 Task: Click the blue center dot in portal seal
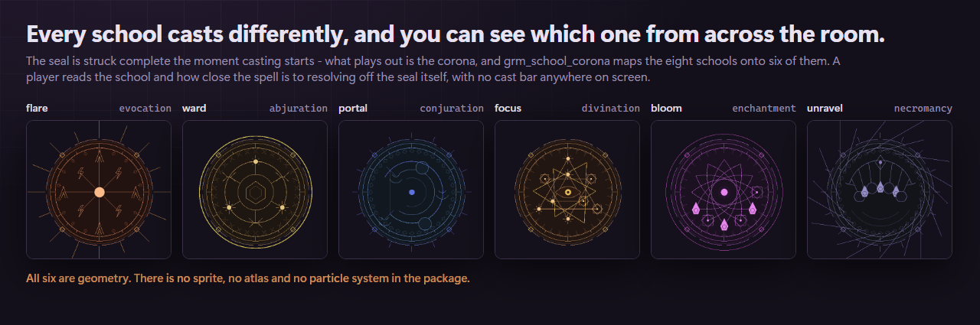(411, 192)
